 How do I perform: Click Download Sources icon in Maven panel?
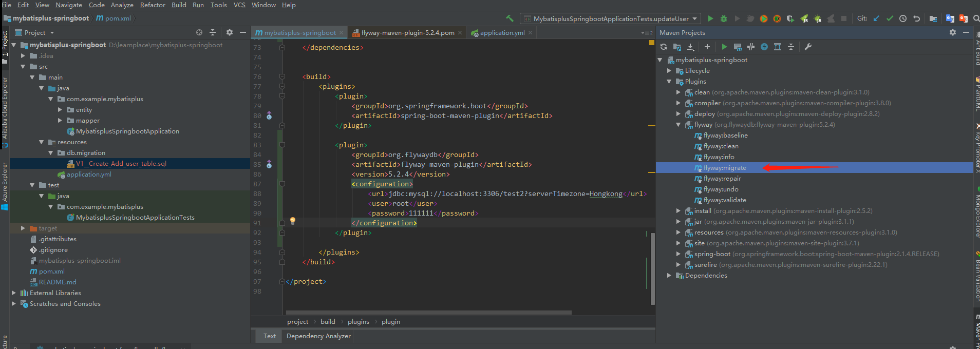click(x=690, y=47)
